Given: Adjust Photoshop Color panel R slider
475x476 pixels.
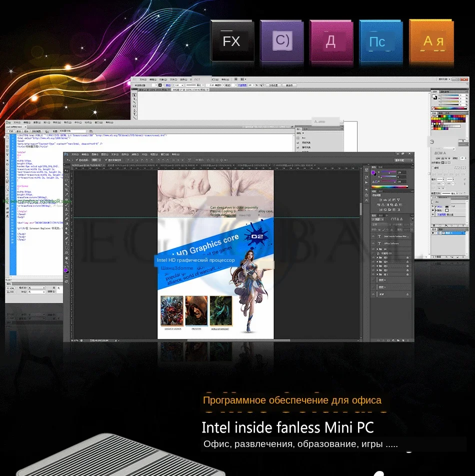Looking at the screenshot, I should (x=388, y=172).
